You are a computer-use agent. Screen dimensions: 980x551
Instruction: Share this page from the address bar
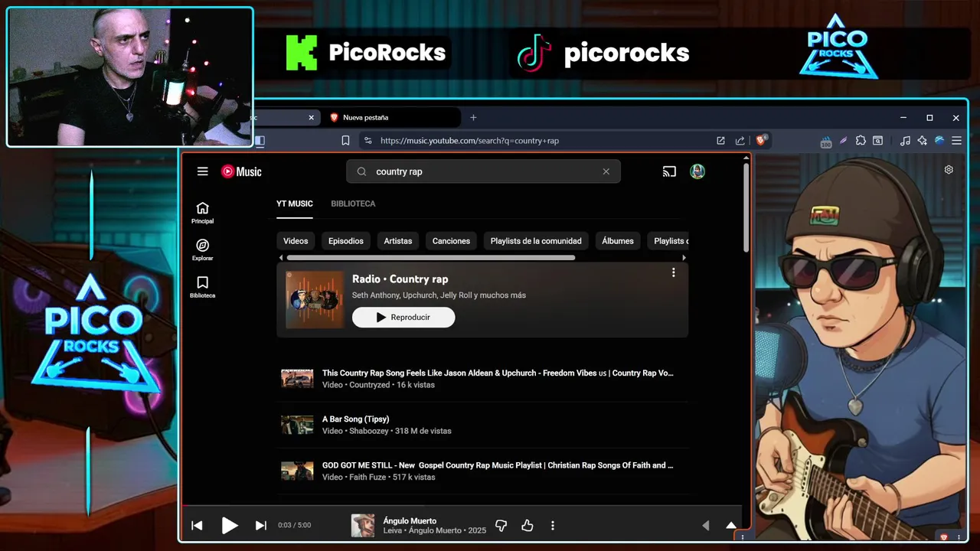click(x=740, y=141)
